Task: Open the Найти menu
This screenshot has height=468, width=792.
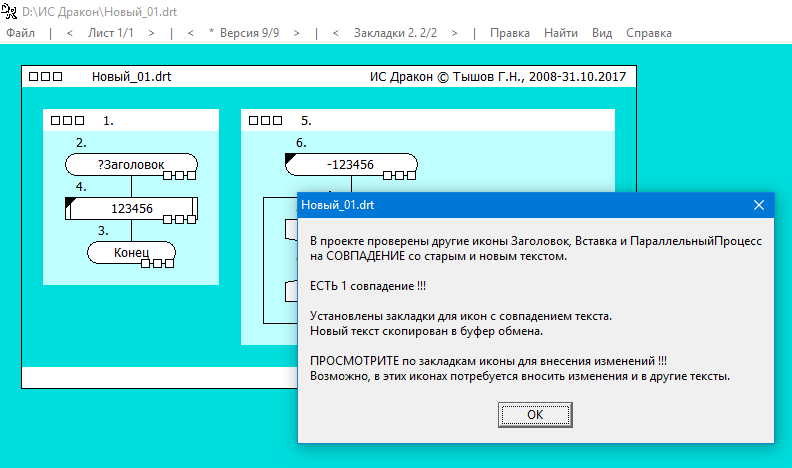Action: coord(560,33)
